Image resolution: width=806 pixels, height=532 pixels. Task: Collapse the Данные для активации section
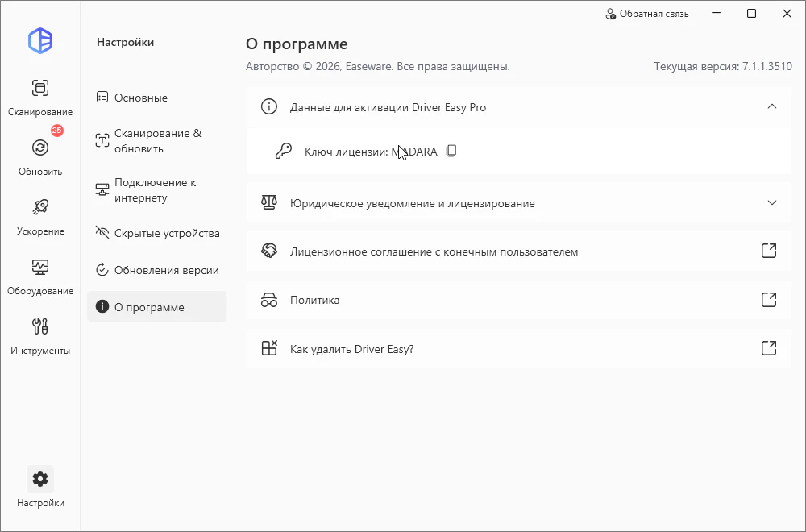772,106
